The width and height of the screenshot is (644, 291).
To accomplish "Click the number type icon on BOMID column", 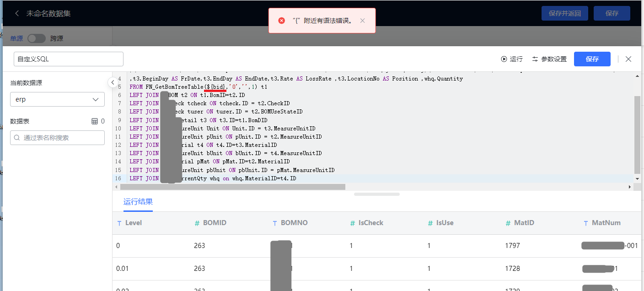I will [x=197, y=223].
